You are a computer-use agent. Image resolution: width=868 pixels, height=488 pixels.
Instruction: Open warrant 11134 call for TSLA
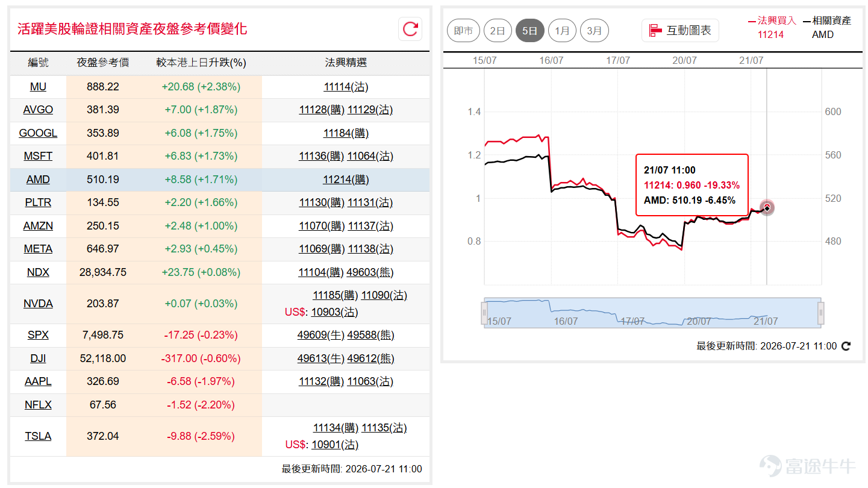tap(336, 428)
